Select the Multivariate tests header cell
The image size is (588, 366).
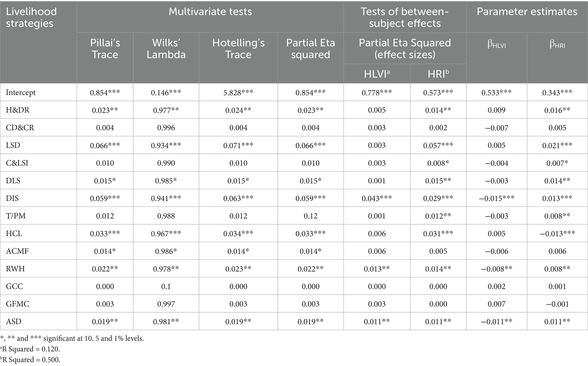tap(210, 12)
